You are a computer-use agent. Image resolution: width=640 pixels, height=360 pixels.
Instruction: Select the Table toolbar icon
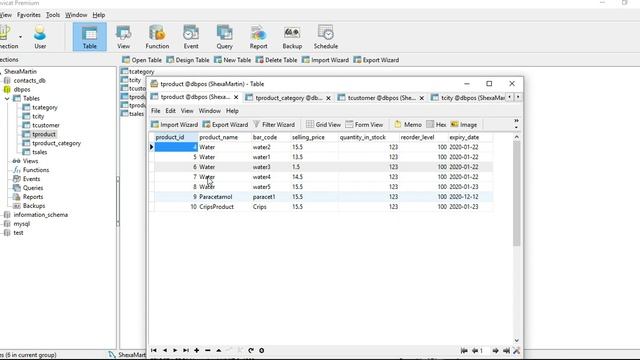[x=89, y=37]
